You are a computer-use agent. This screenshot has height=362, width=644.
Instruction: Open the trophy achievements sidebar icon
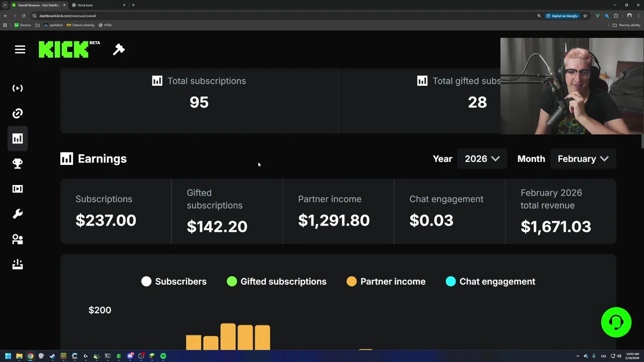coord(18,164)
